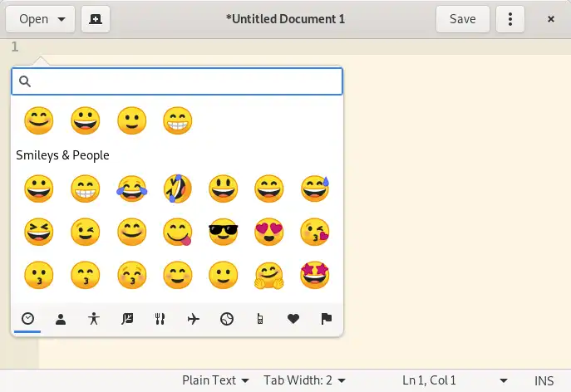Click the emoji search field
571x392 pixels.
pos(177,81)
